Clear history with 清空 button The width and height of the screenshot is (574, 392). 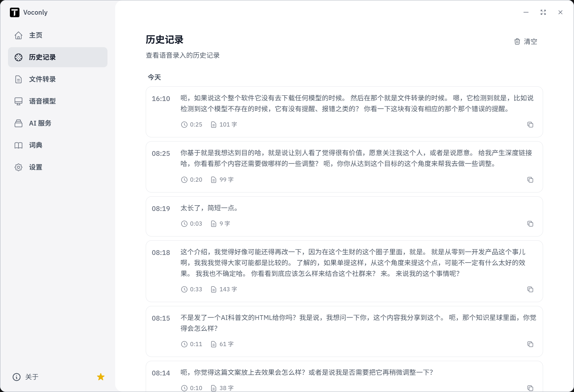tap(526, 41)
